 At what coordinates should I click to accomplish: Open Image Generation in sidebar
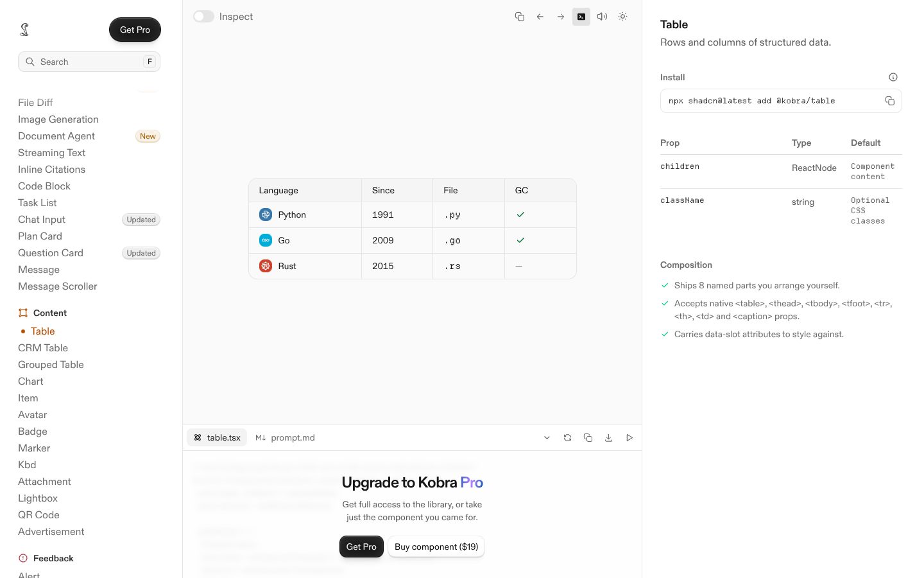pos(58,119)
